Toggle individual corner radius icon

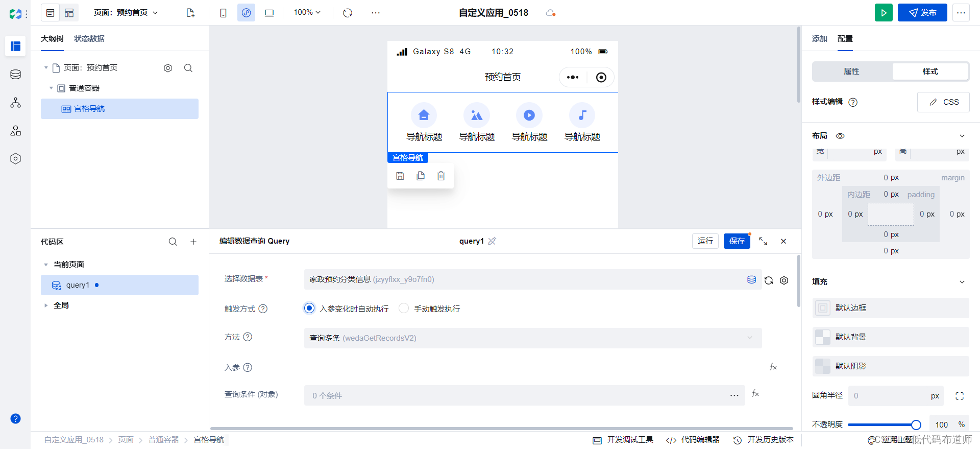[960, 396]
